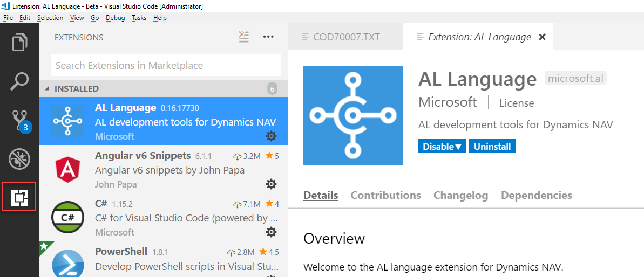Click the AL Language version 0.16.17730
The height and width of the screenshot is (277, 644).
[180, 108]
